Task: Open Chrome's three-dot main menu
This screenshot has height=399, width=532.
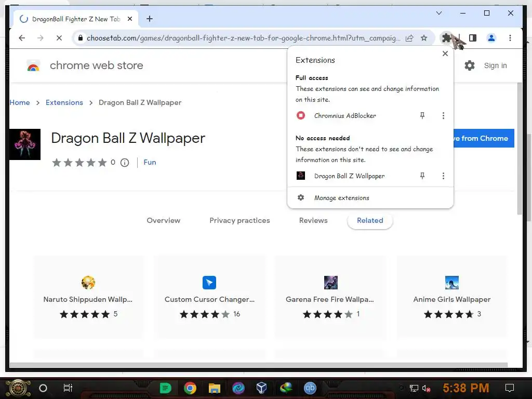Action: pos(510,37)
